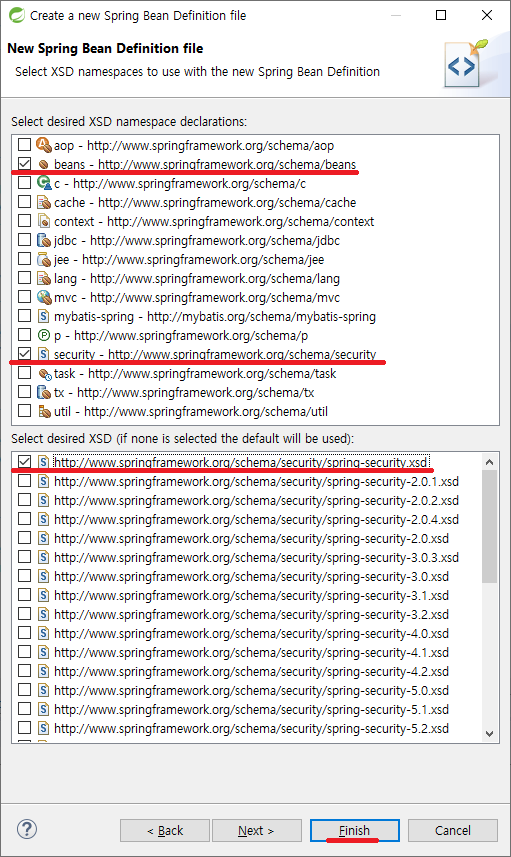Click the task namespace icon

click(45, 374)
